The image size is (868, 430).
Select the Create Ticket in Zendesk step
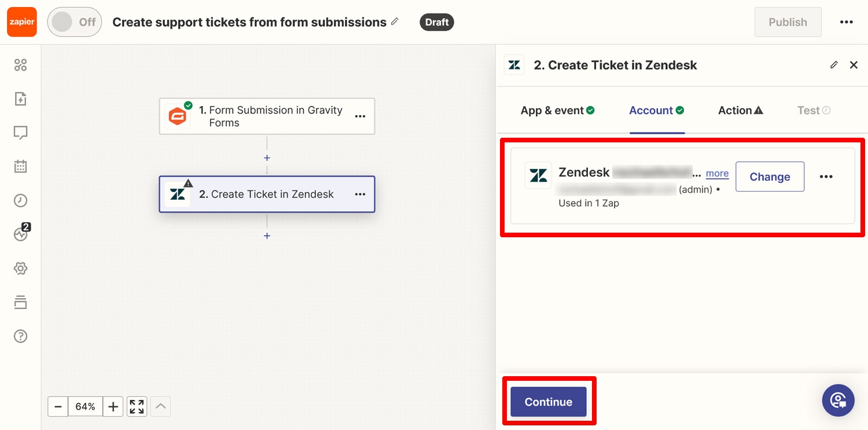point(267,194)
